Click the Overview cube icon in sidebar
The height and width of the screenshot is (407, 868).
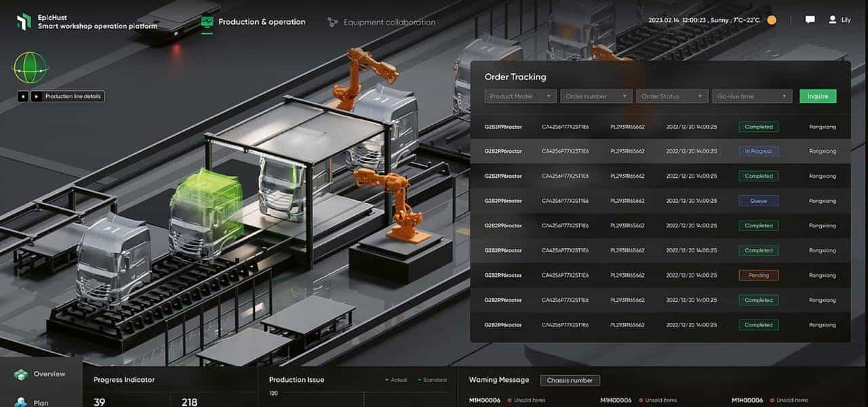(21, 374)
